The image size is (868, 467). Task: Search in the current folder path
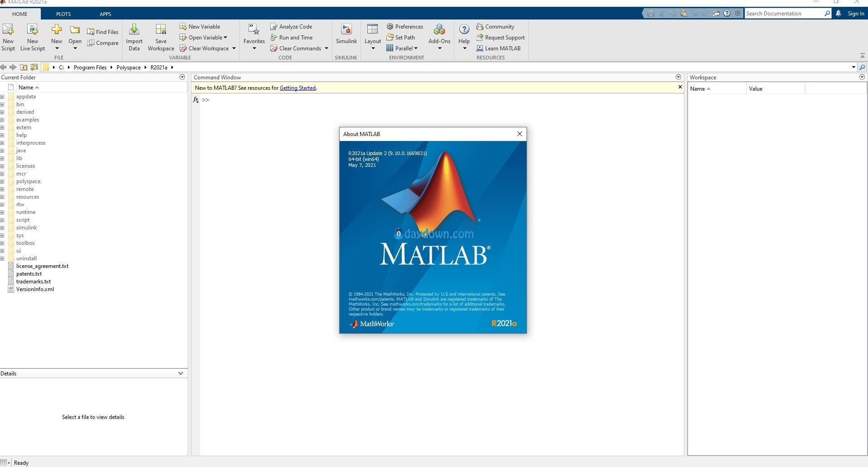[862, 67]
